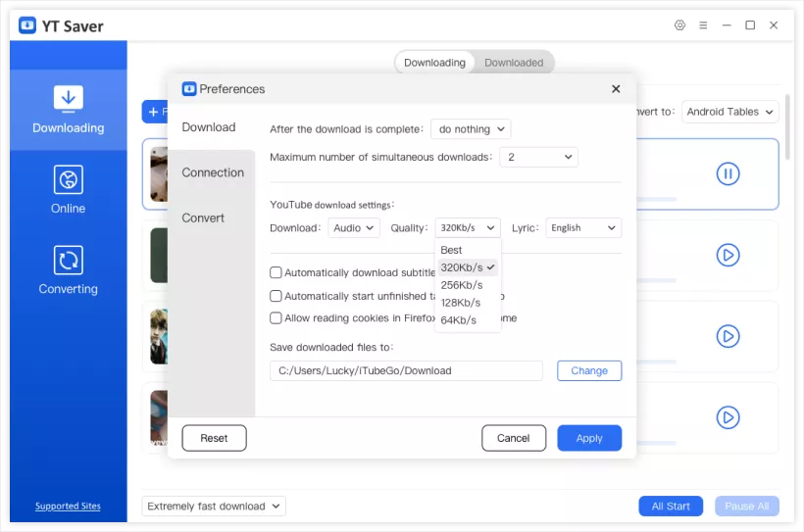Switch to the Downloaded tab
The width and height of the screenshot is (804, 532).
click(514, 63)
